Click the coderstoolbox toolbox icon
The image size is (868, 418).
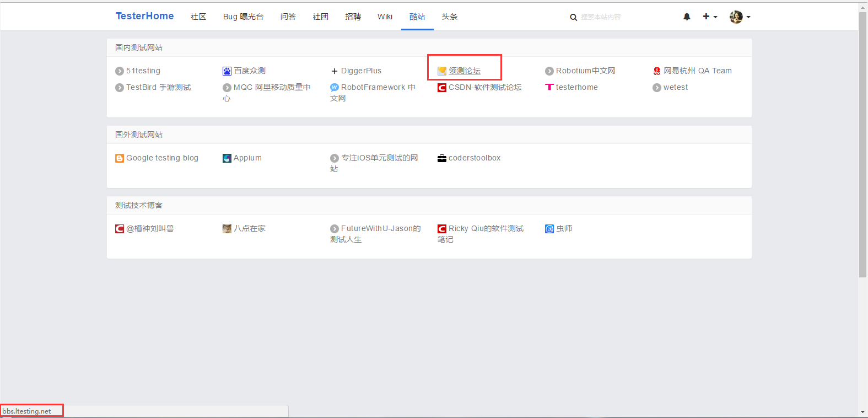442,158
